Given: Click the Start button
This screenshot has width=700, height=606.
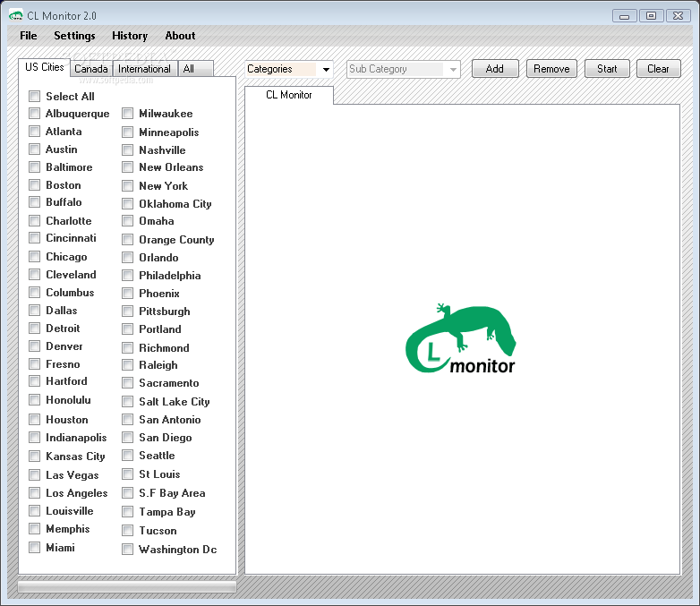Looking at the screenshot, I should (x=607, y=69).
